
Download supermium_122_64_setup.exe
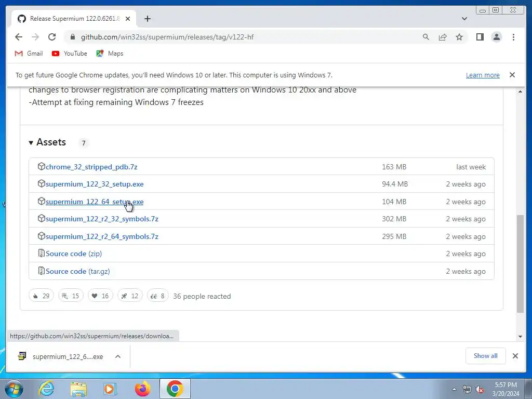(95, 202)
